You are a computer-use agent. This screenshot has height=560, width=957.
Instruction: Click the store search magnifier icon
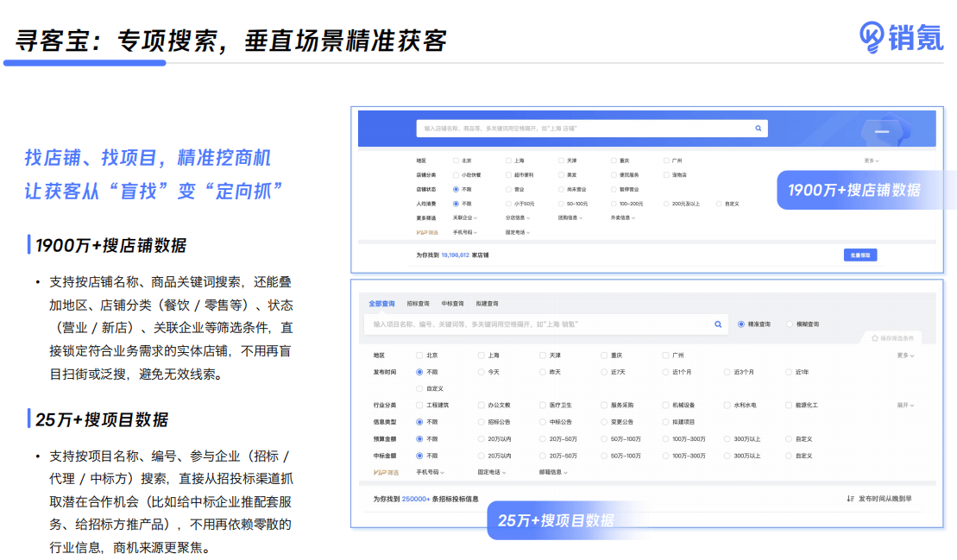click(758, 128)
